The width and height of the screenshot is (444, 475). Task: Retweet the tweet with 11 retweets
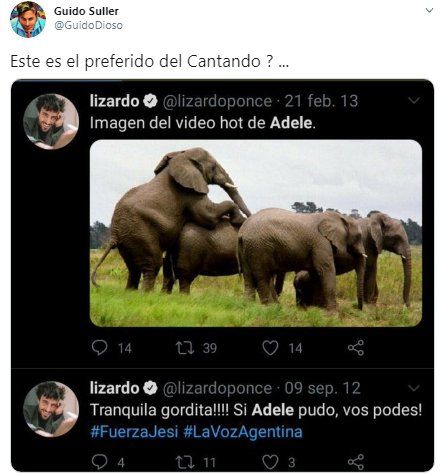(185, 462)
